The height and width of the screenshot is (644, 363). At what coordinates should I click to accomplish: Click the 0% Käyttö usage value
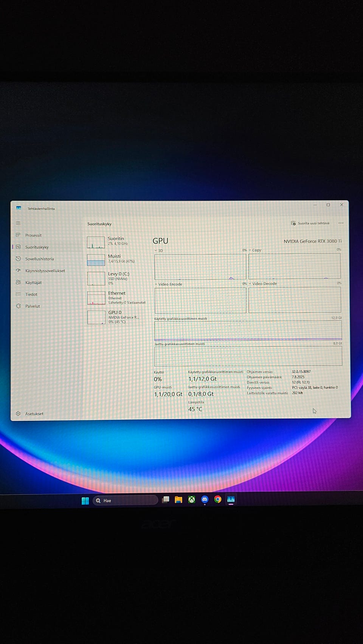158,379
